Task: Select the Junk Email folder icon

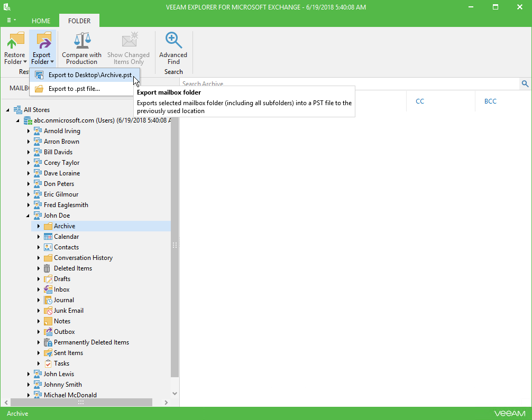Action: coord(48,311)
